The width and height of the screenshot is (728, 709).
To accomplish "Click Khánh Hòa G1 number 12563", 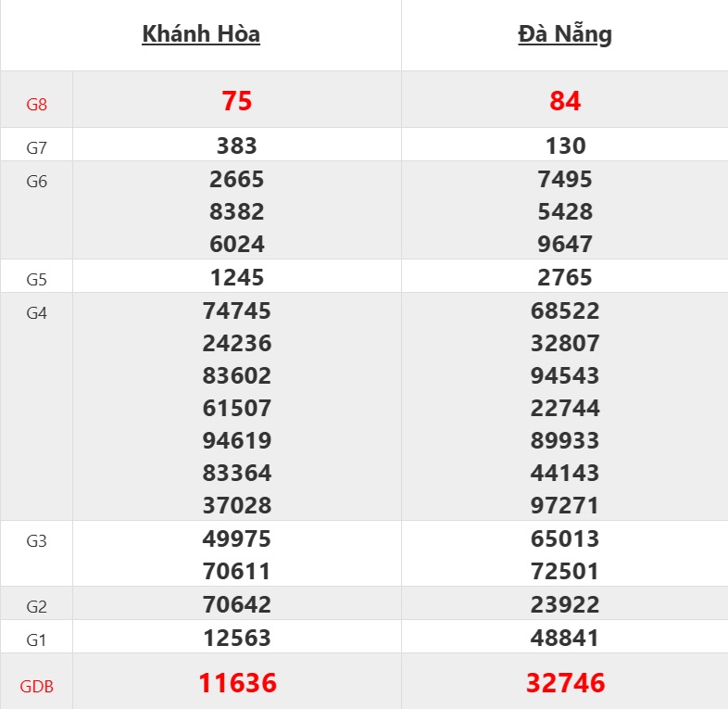I will tap(237, 639).
